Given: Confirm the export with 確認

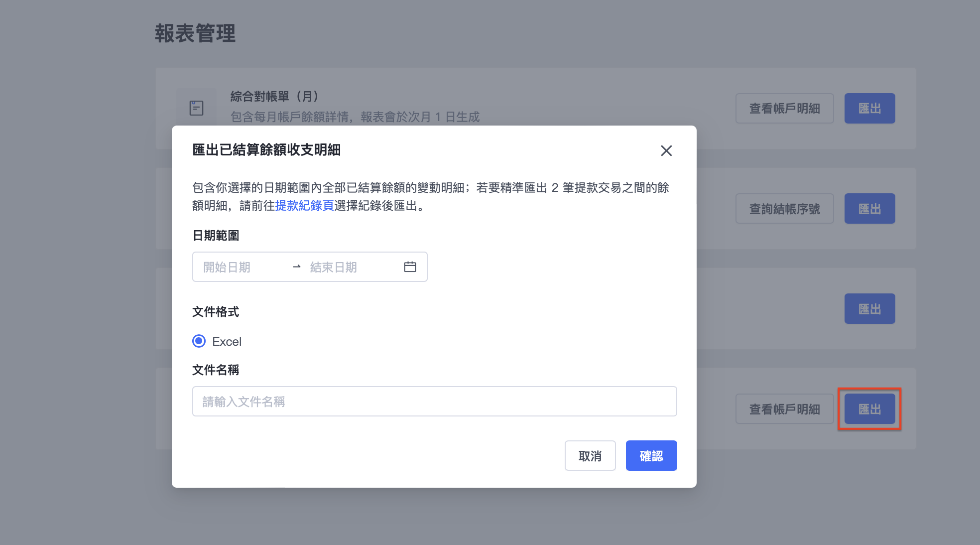Looking at the screenshot, I should [651, 455].
